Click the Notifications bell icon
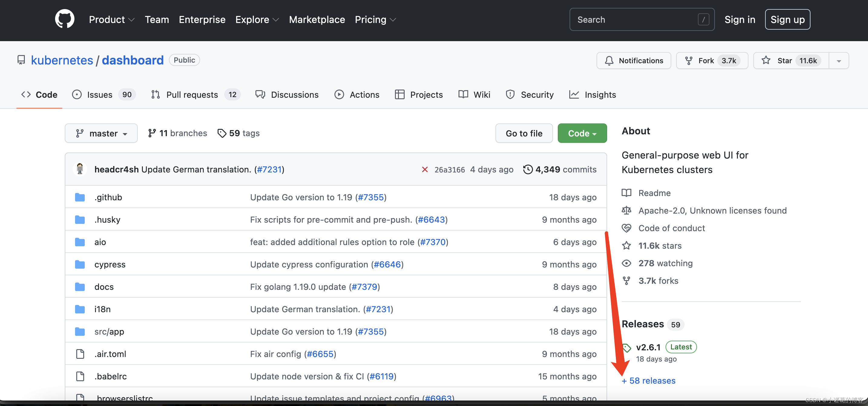The height and width of the screenshot is (406, 868). [x=609, y=61]
